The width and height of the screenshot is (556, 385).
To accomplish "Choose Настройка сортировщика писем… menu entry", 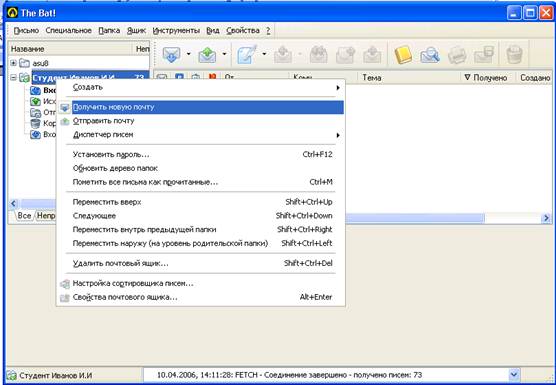I will pyautogui.click(x=201, y=284).
